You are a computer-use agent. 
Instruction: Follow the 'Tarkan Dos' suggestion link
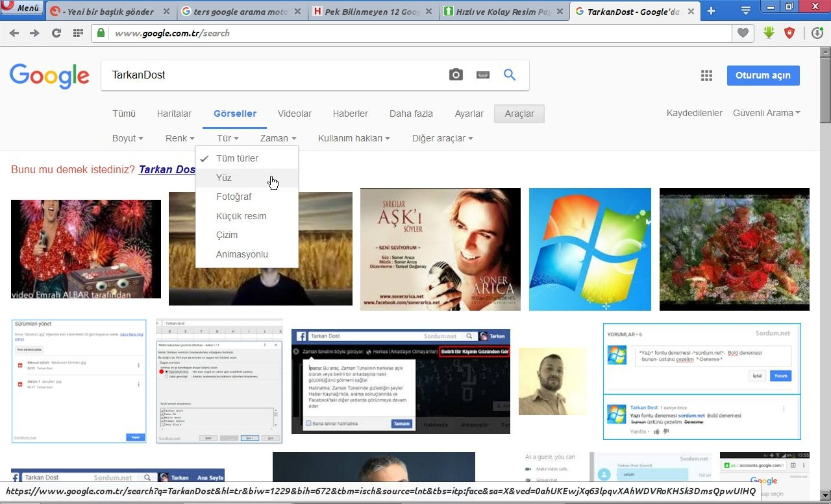pyautogui.click(x=167, y=169)
